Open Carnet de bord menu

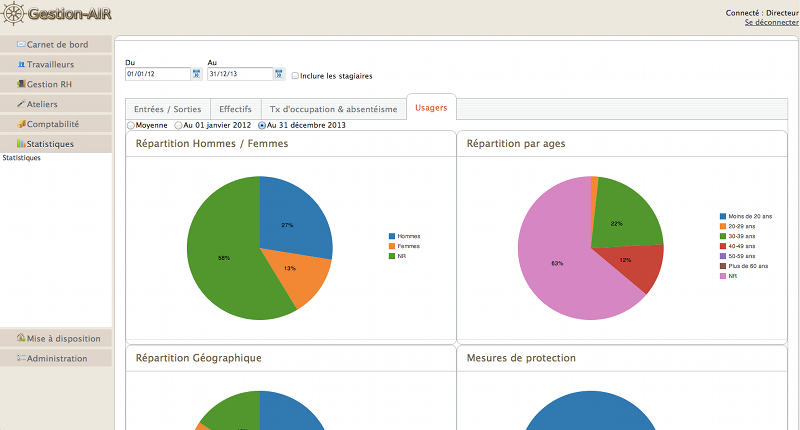(x=56, y=44)
